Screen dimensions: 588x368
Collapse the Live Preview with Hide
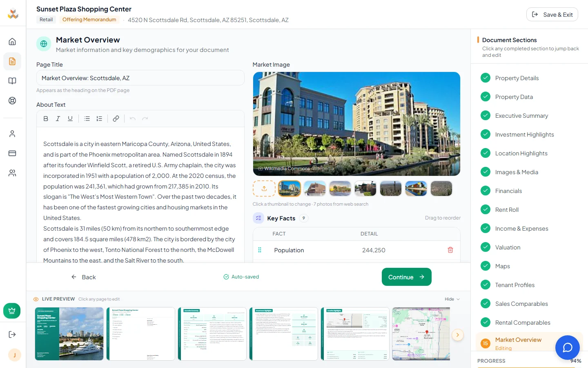[x=452, y=299]
